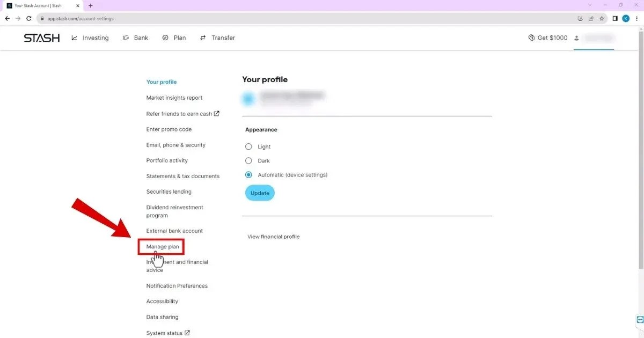The image size is (644, 338).
Task: Choose Automatic (device settings) appearance
Action: (x=248, y=174)
